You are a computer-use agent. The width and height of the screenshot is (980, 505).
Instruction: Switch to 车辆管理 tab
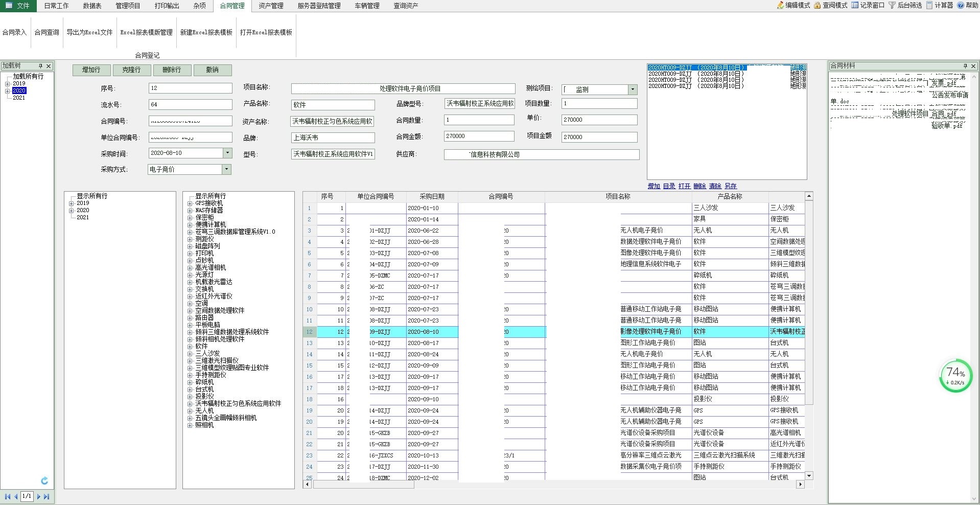(x=367, y=6)
